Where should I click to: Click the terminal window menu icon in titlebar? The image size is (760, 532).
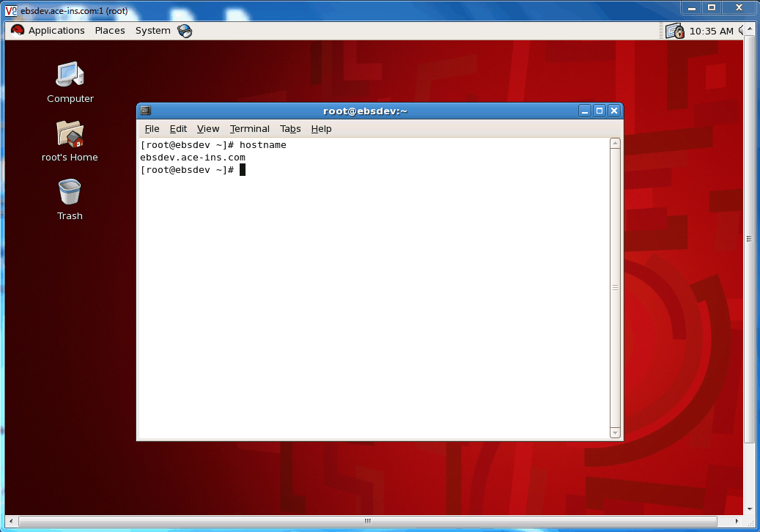(x=146, y=111)
